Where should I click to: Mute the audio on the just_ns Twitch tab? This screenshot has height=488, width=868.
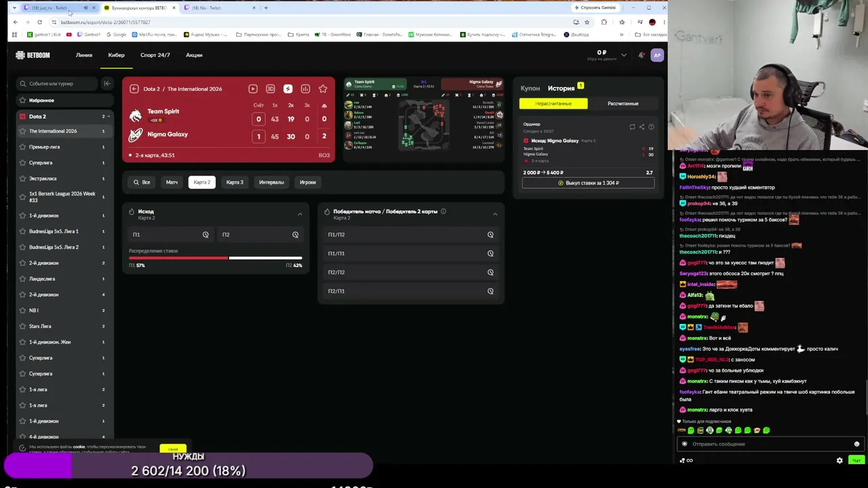[x=85, y=8]
